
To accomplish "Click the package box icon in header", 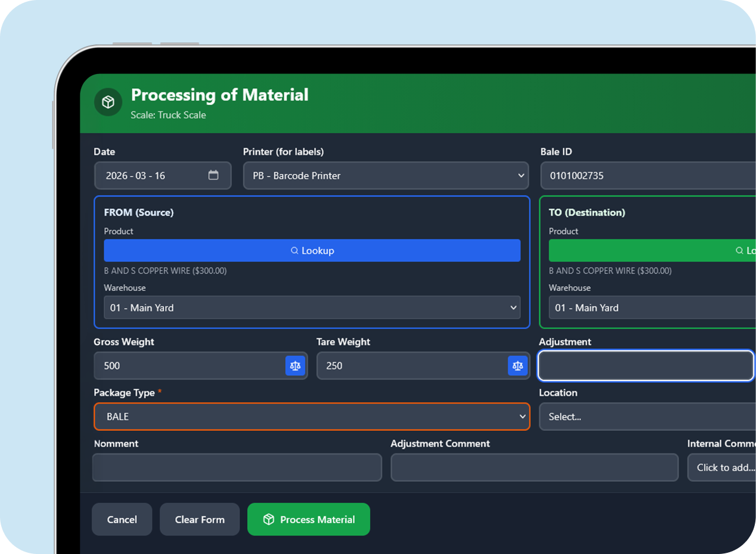I will 108,102.
